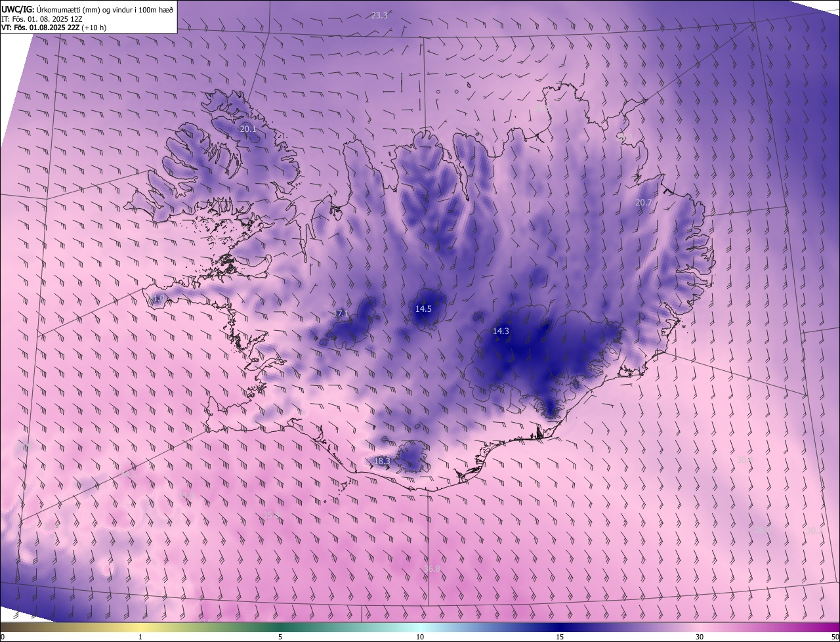Click the colorbar tick label 10
Viewport: 840px width, 642px height.
(420, 637)
